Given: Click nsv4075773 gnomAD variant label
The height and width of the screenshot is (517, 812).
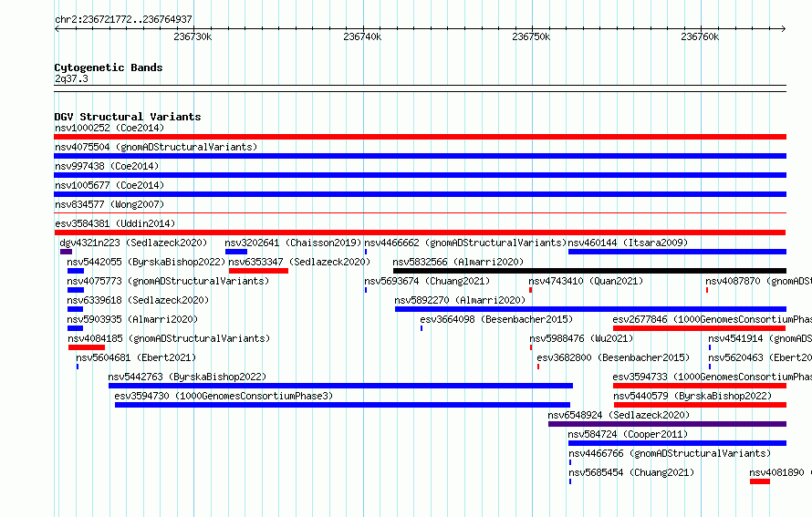Looking at the screenshot, I should tap(168, 281).
